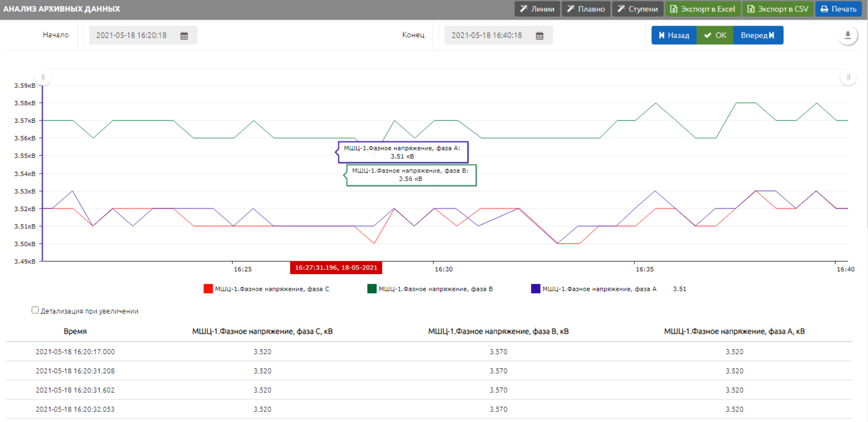Switch chart to Плавно smoothing mode
Image resolution: width=868 pixels, height=422 pixels.
click(586, 9)
